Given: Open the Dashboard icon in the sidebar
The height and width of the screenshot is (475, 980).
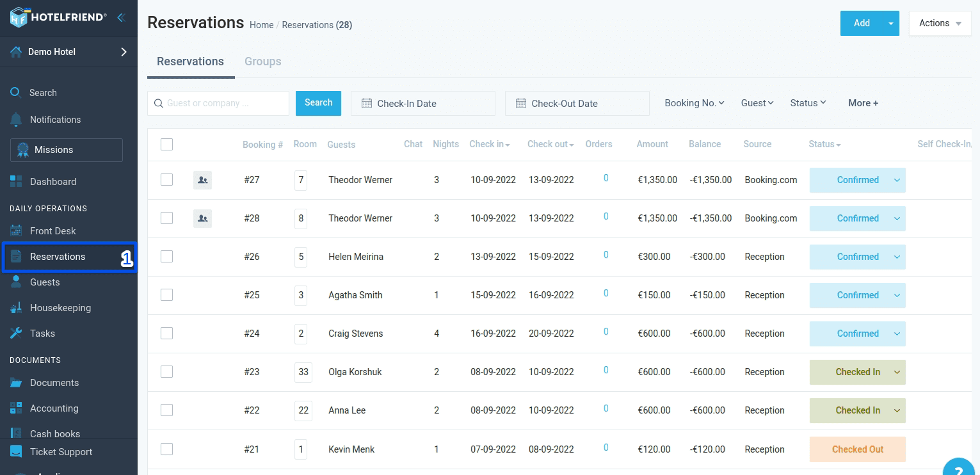Looking at the screenshot, I should [16, 182].
